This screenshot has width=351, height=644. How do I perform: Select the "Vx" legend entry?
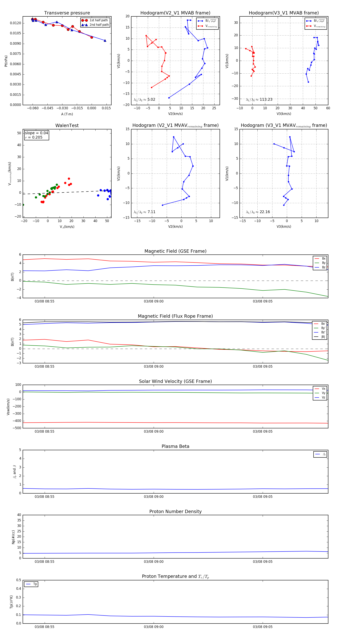(320, 389)
